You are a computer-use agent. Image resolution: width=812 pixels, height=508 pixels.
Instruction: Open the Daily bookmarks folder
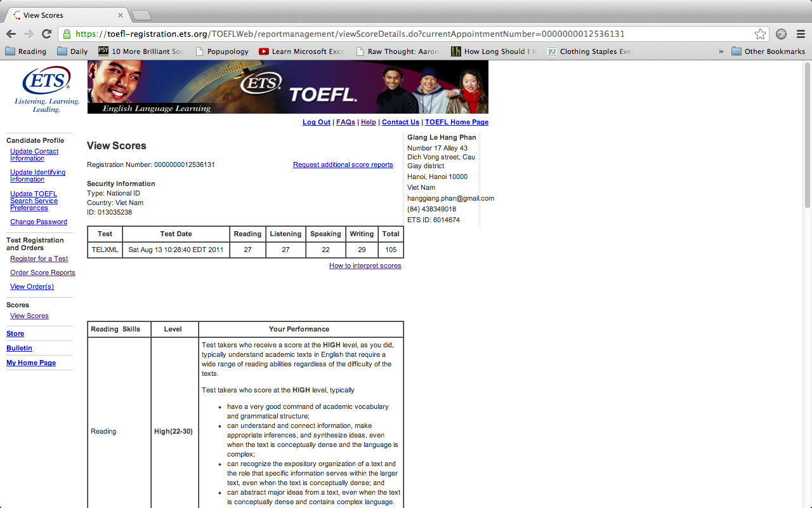[x=72, y=51]
